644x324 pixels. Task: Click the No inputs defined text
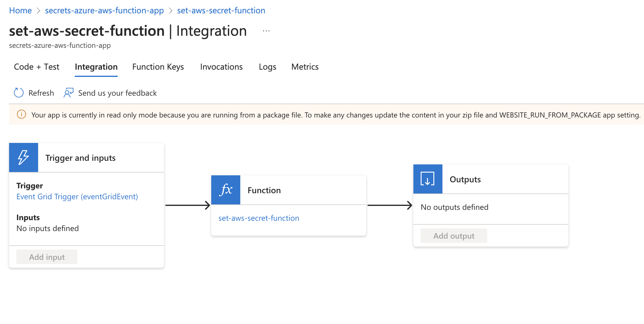[48, 228]
